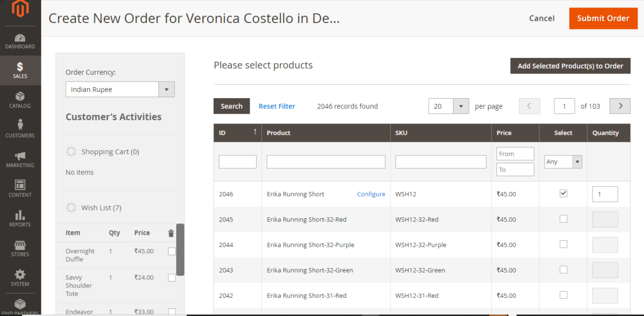This screenshot has width=644, height=316.
Task: Open the Sales menu
Action: coord(20,71)
